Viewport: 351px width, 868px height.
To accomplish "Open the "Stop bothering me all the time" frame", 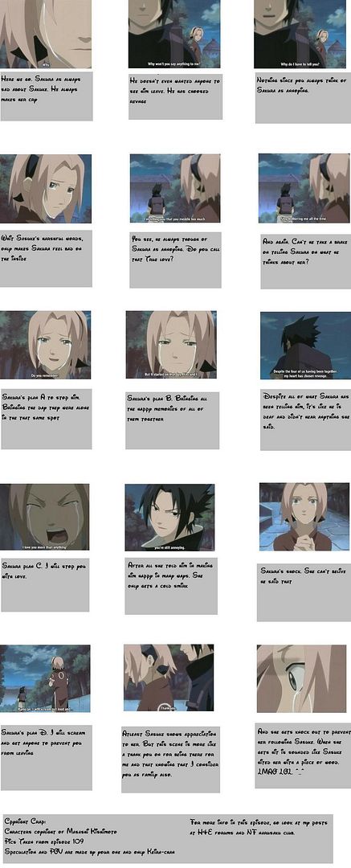I will click(x=304, y=188).
